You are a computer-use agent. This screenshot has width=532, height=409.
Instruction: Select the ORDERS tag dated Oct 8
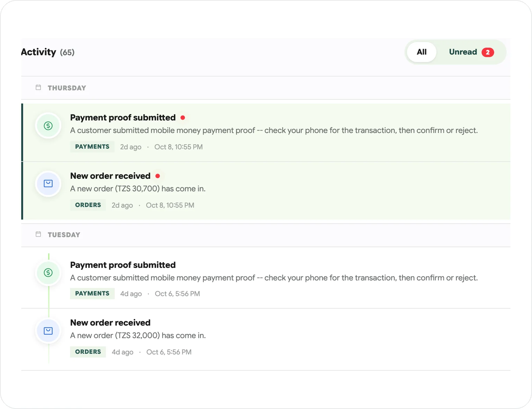pos(88,205)
